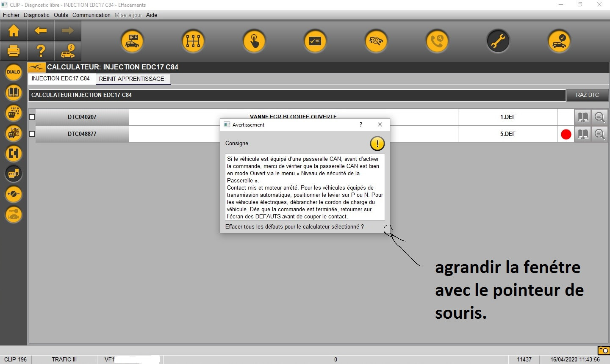The image size is (610, 364).
Task: Open the book icon for DTC040207
Action: (x=583, y=117)
